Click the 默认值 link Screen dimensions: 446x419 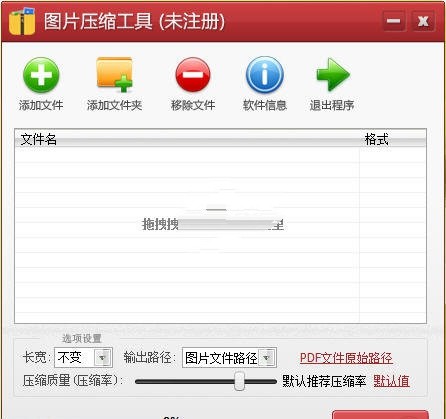coord(391,381)
